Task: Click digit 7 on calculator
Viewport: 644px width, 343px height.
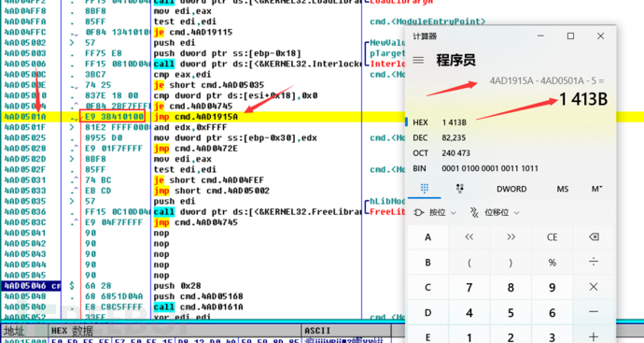Action: click(x=469, y=287)
